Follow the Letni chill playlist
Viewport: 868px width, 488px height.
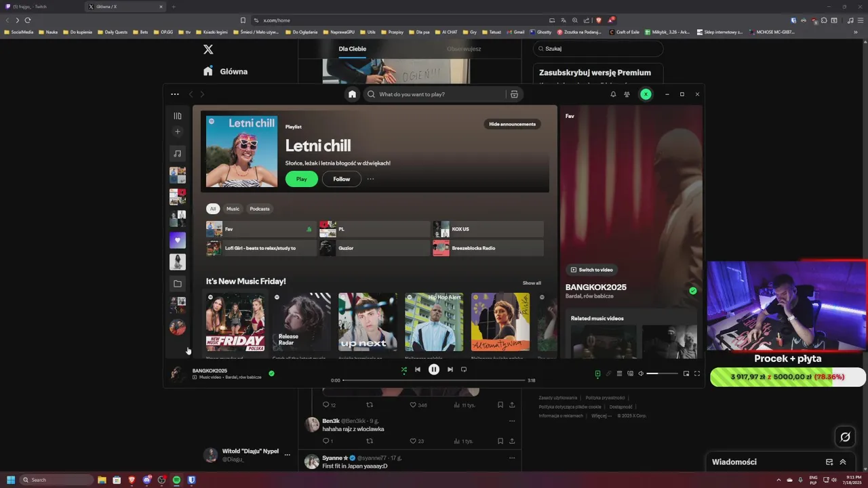tap(342, 179)
